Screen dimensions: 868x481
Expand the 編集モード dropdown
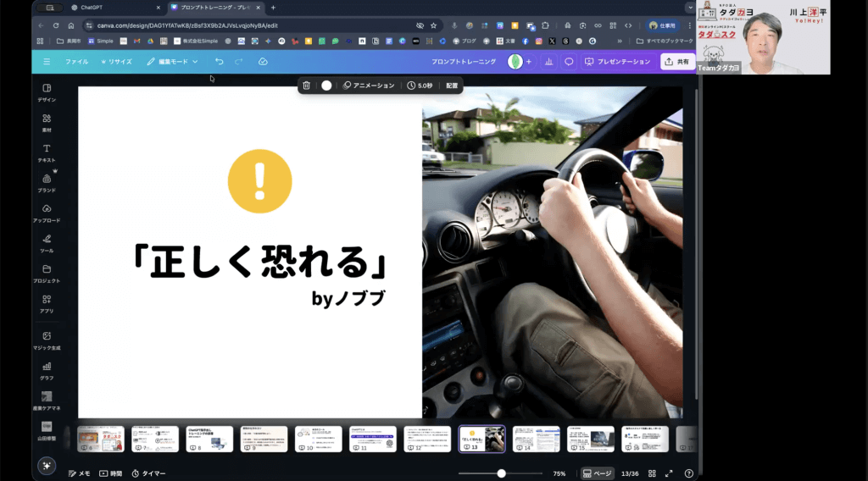point(172,62)
